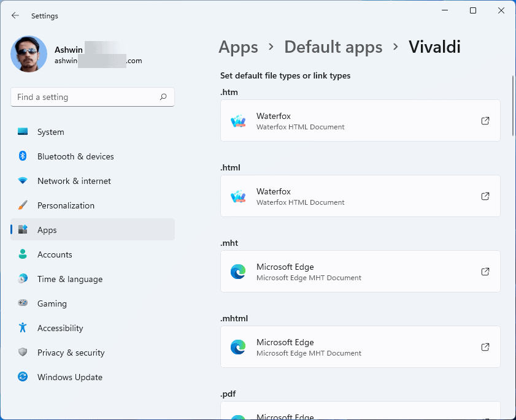Click the vertical scrollbar thumb
This screenshot has height=420, width=516.
pos(513,105)
